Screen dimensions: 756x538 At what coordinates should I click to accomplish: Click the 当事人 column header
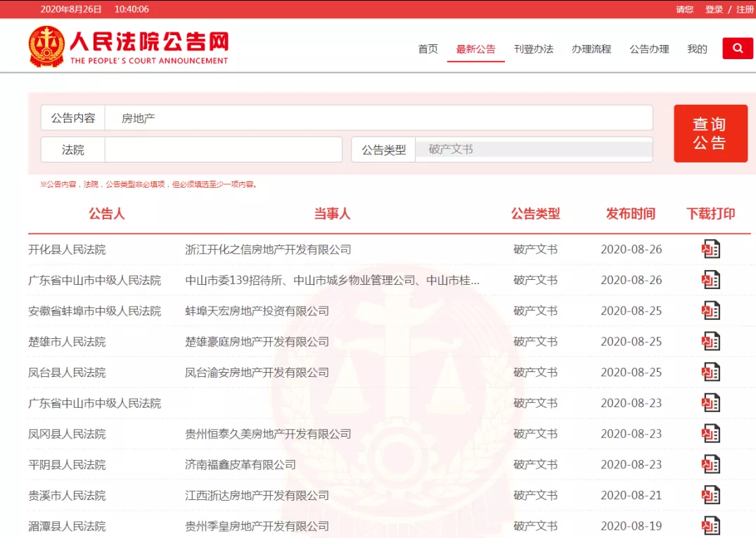332,214
